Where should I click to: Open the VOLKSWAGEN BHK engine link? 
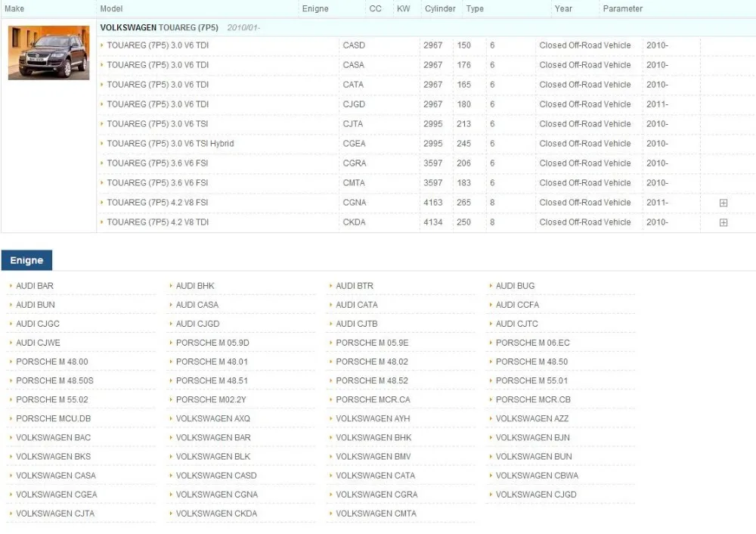click(373, 437)
